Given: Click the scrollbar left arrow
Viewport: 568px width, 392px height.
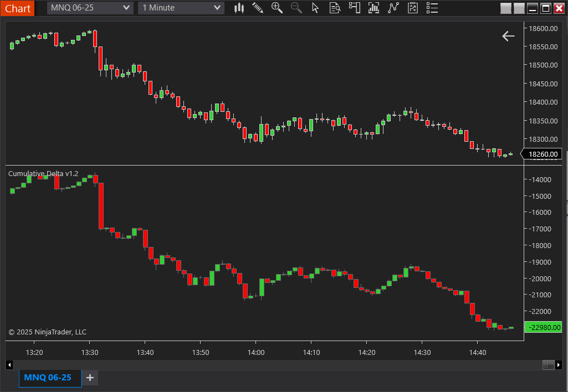Looking at the screenshot, I should pyautogui.click(x=9, y=364).
